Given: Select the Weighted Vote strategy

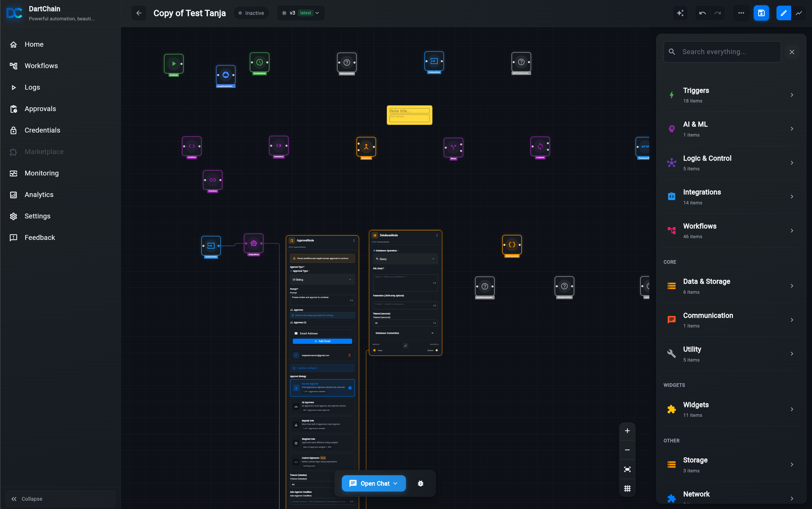Looking at the screenshot, I should coord(322,443).
